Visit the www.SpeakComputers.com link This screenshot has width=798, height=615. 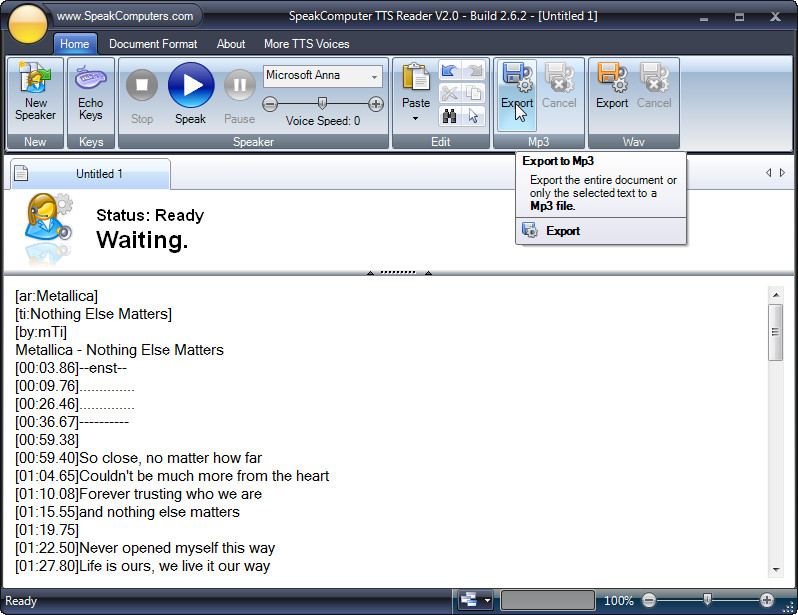click(125, 16)
